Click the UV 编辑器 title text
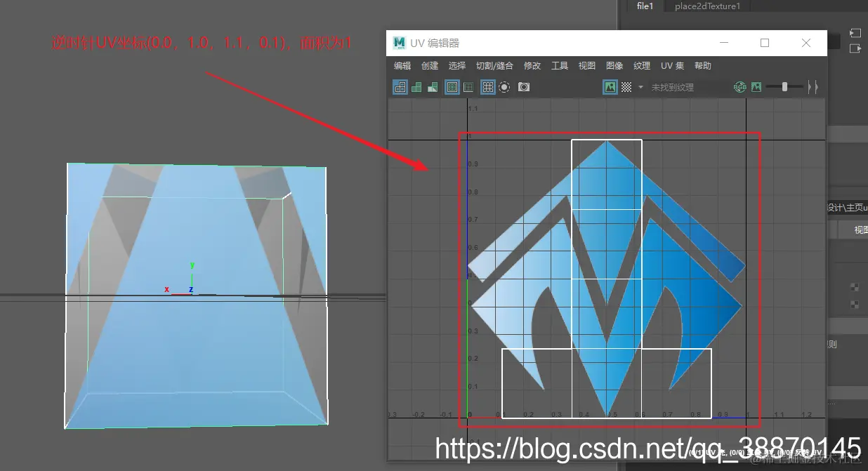Screen dimensions: 868x471 (435, 43)
